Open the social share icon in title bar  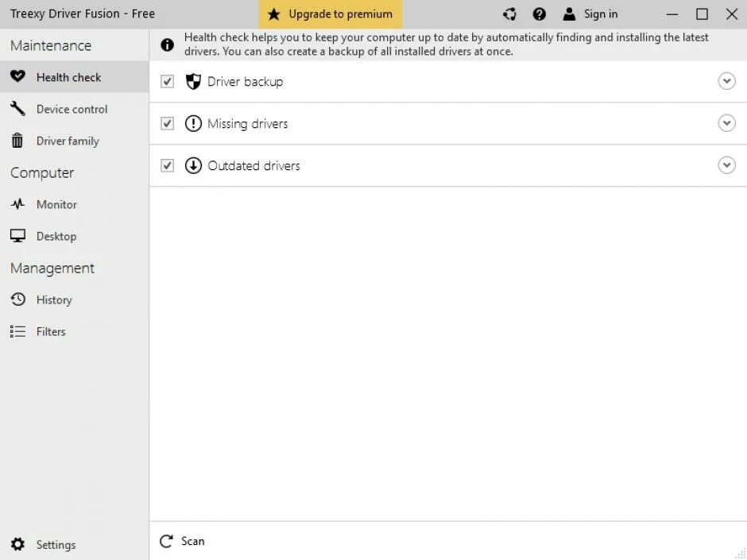(x=509, y=14)
